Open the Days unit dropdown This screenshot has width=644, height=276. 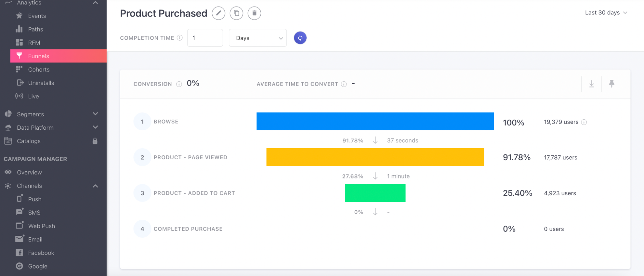[x=258, y=38]
